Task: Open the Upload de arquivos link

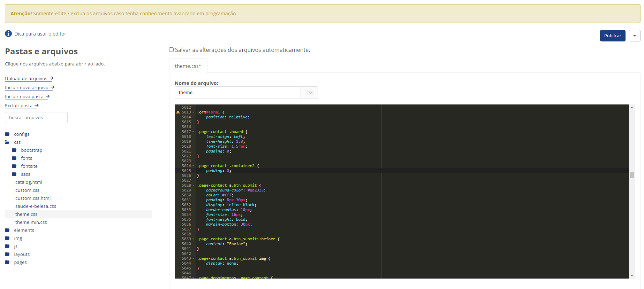Action: tap(29, 78)
